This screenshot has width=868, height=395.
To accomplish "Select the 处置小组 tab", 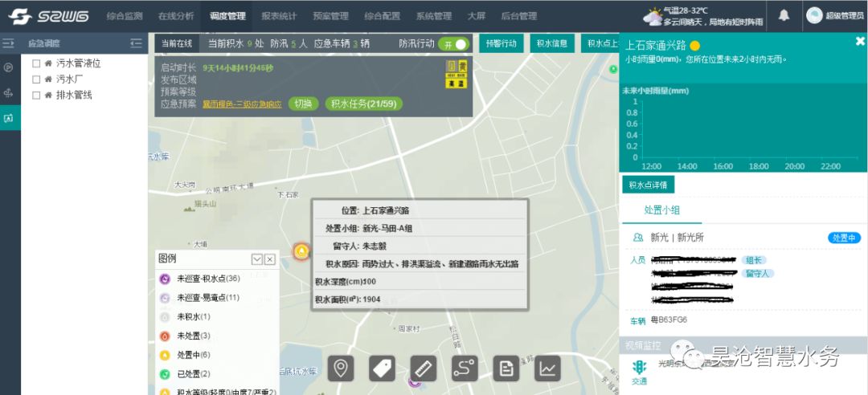I will (661, 210).
